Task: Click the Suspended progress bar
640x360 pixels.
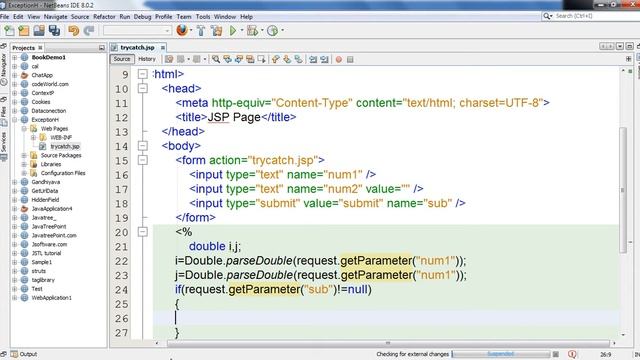Action: pyautogui.click(x=501, y=354)
